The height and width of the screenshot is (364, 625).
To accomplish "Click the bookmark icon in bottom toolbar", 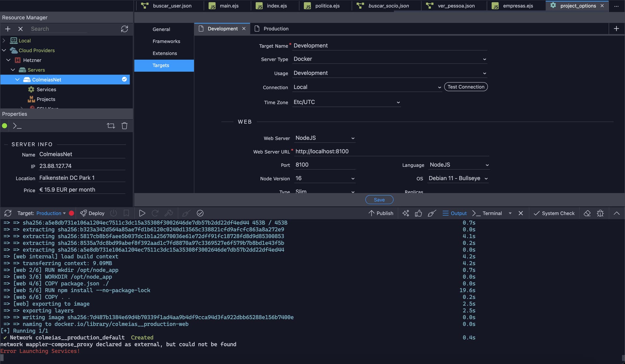I will 126,213.
